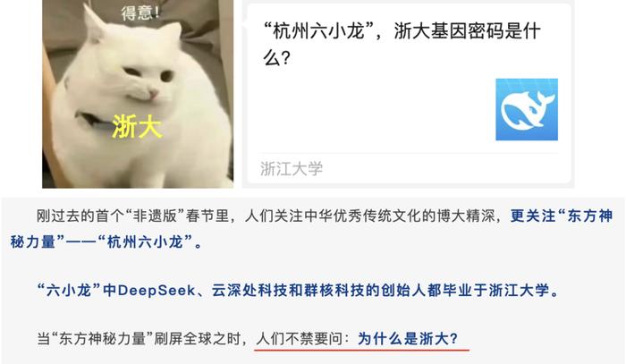Open the white cat meme image

coord(138,94)
